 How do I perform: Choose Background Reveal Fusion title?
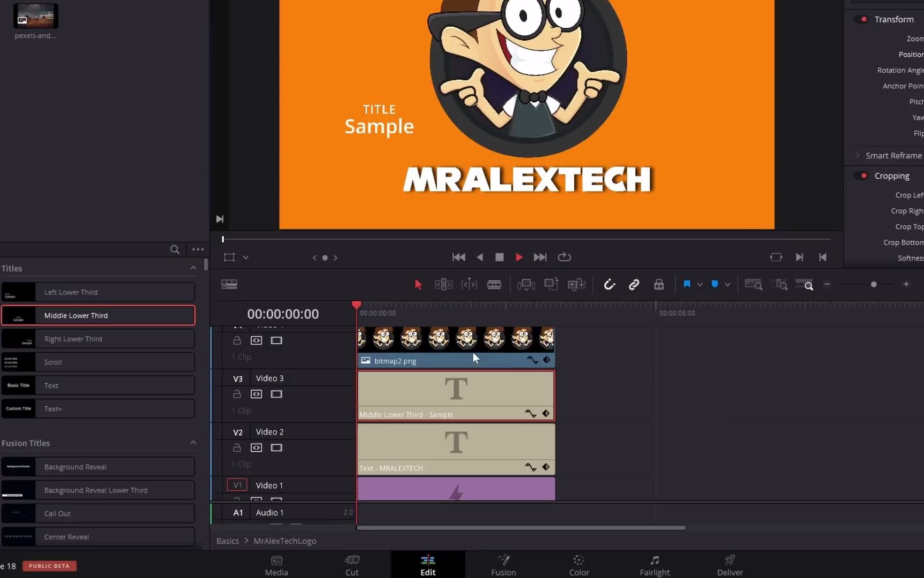pos(98,467)
